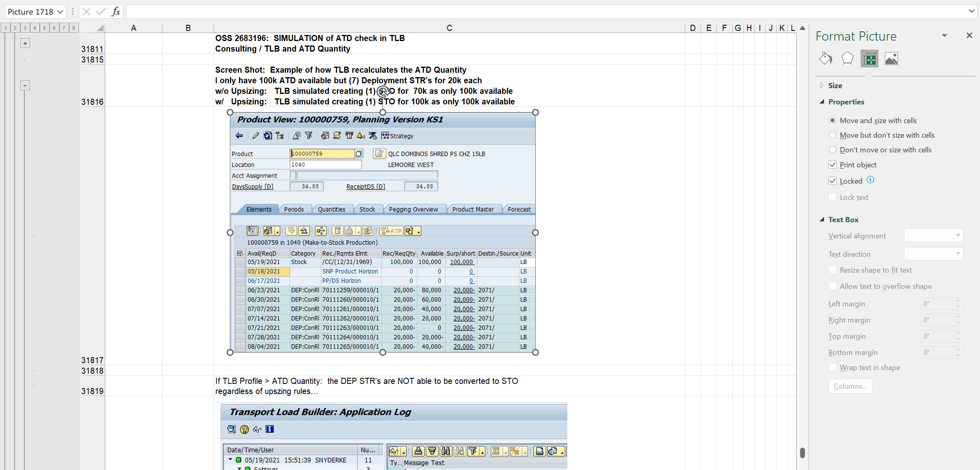Click outline level 3 button
This screenshot has width=980, height=470.
tap(25, 28)
